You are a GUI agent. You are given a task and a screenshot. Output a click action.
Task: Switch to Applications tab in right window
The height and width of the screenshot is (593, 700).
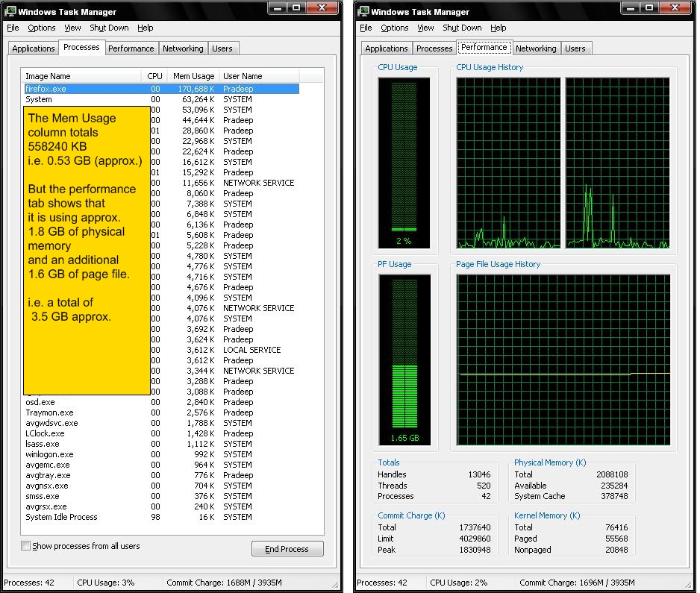(x=386, y=48)
